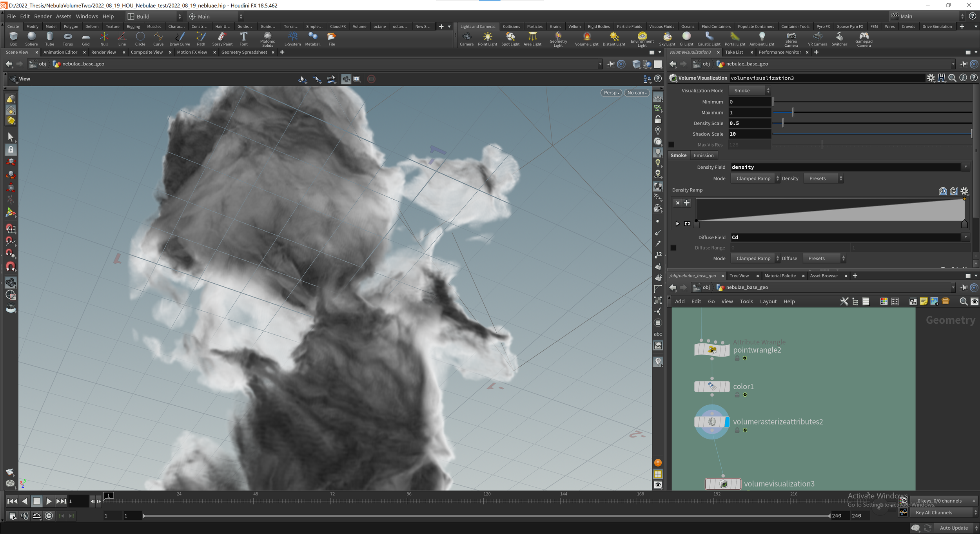Enable the Max Vis Res checkbox
Image resolution: width=980 pixels, height=534 pixels.
pyautogui.click(x=671, y=145)
